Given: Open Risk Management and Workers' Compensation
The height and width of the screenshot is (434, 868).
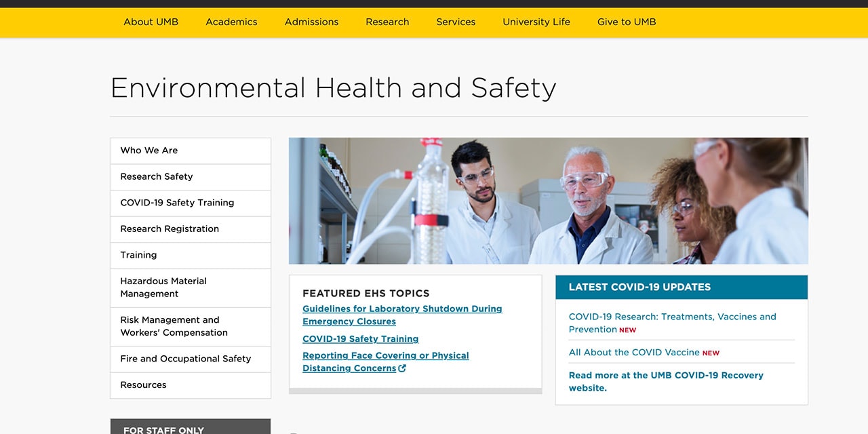Looking at the screenshot, I should 191,326.
